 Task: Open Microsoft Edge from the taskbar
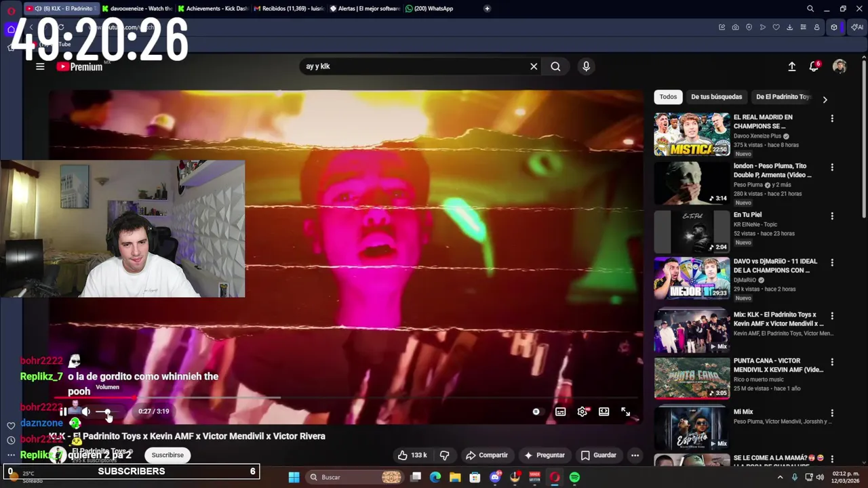click(435, 477)
